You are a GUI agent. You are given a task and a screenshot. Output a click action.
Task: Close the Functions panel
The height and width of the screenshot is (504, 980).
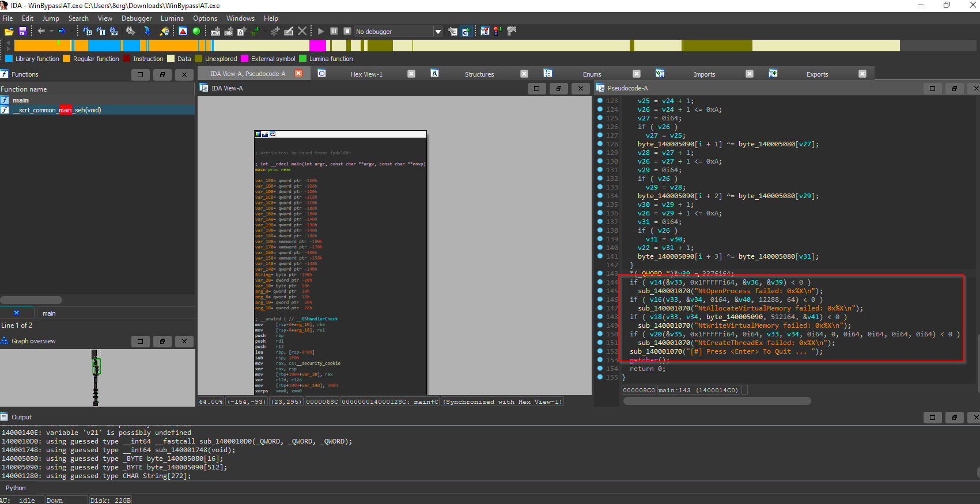184,74
